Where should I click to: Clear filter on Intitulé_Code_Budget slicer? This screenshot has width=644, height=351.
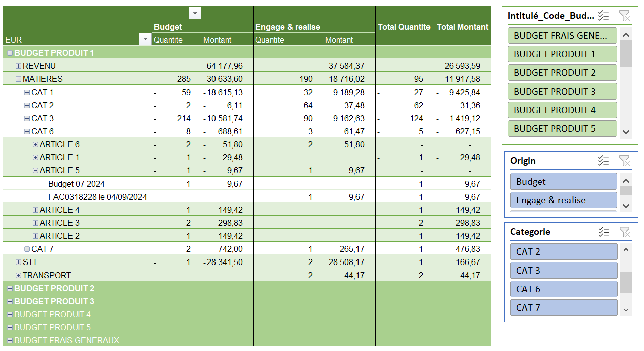point(625,16)
